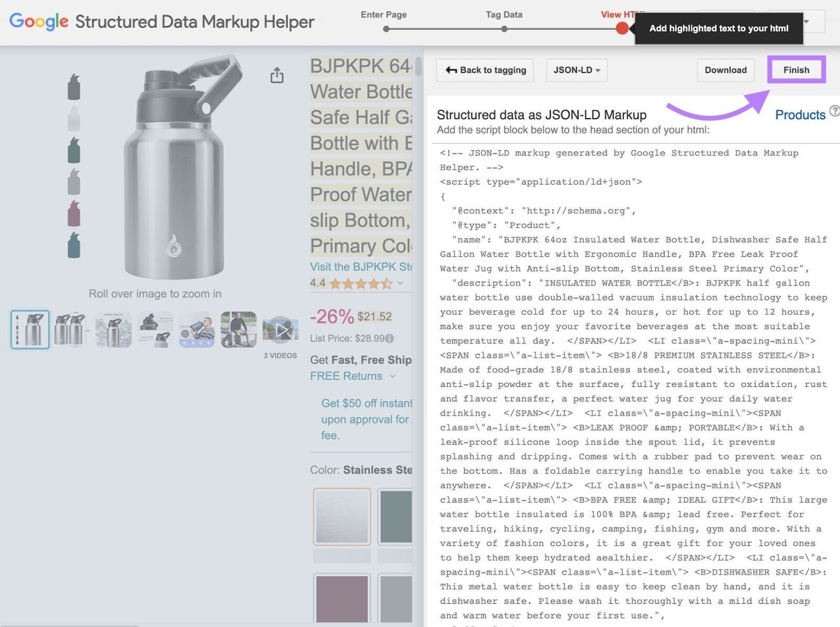Click the Products link above the markup
Image resolution: width=840 pixels, height=627 pixels.
tap(800, 115)
